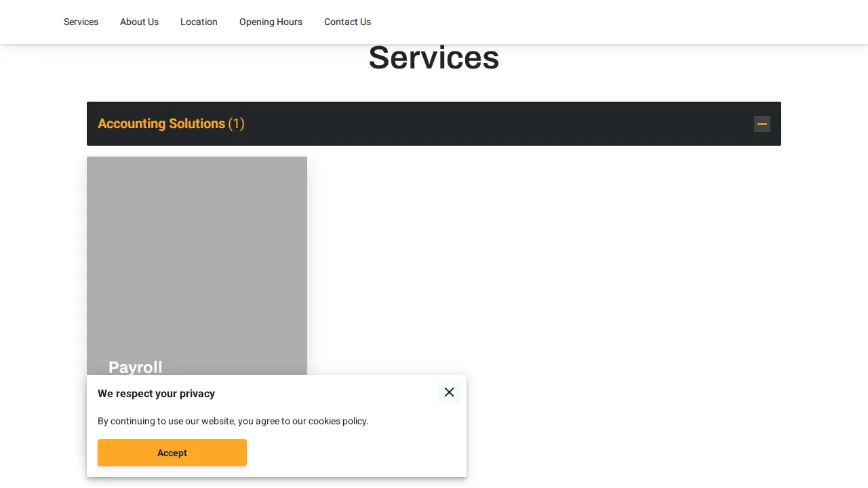
Task: Click the 'We respect your privacy' heading
Action: pos(156,394)
